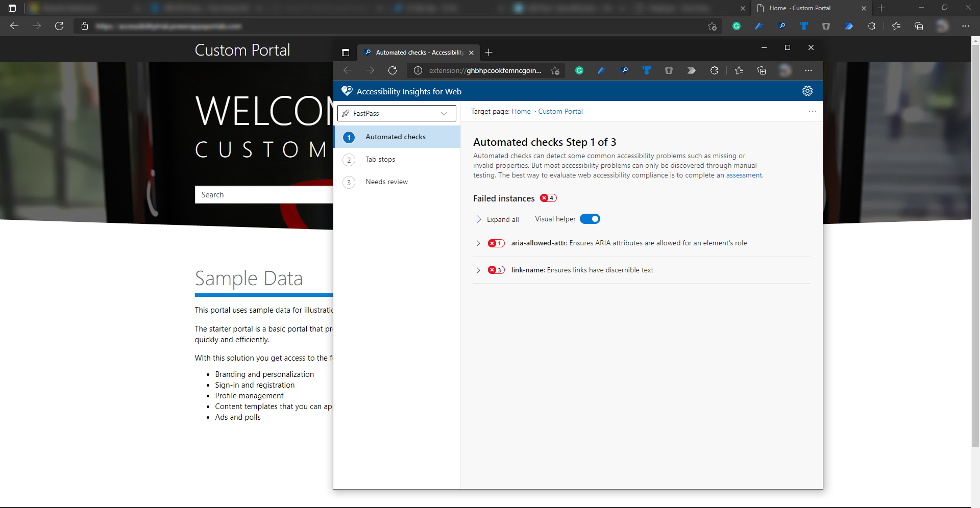Click Custom Portal site title
Screen dimensions: 980x508
tap(242, 50)
